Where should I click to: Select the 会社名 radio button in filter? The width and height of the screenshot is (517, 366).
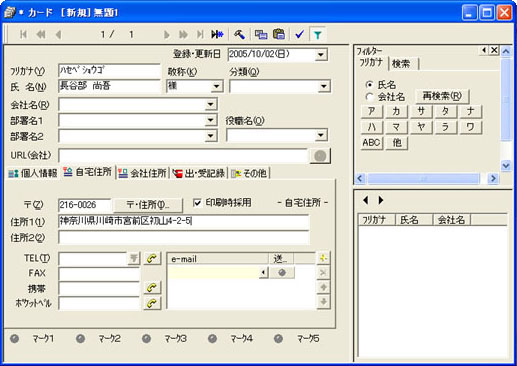pyautogui.click(x=369, y=97)
